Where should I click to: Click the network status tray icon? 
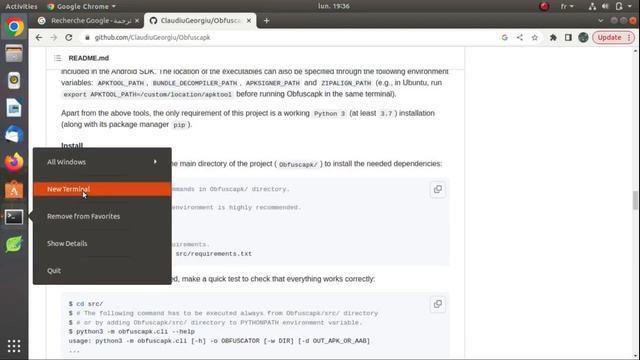(592, 6)
